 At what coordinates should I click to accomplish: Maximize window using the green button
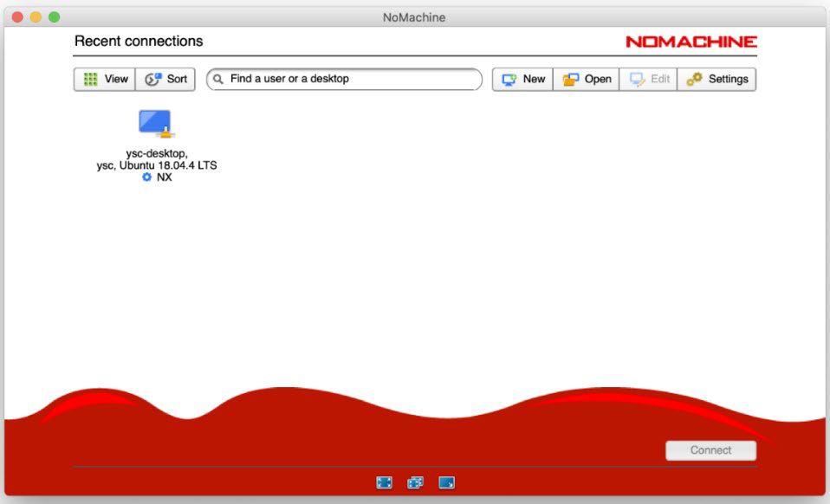click(x=54, y=17)
